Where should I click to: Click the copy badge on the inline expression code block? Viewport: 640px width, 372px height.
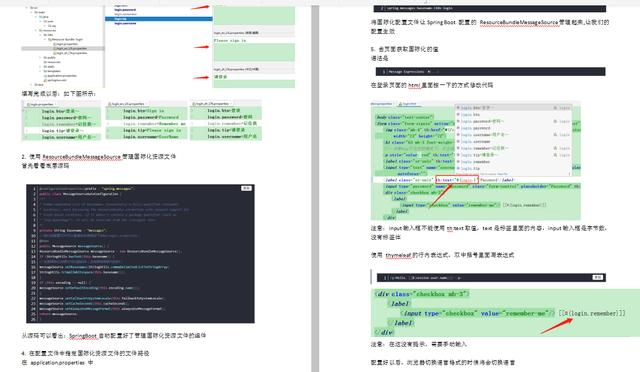pyautogui.click(x=597, y=277)
